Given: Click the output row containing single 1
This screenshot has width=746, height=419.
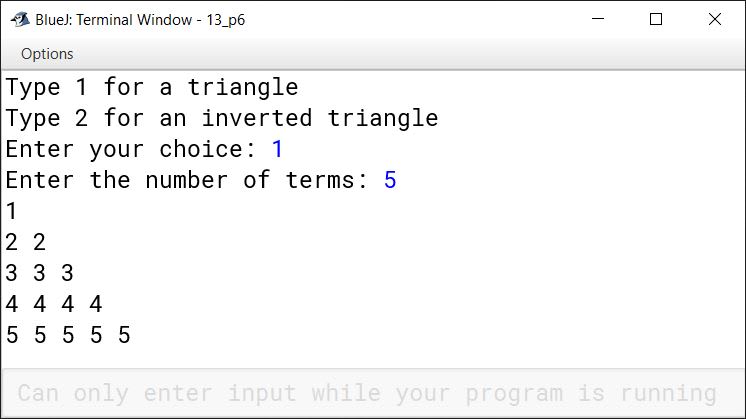Looking at the screenshot, I should (x=11, y=211).
